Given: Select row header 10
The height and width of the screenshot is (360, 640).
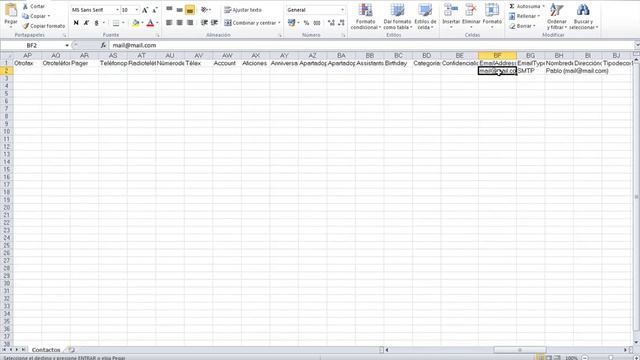Looking at the screenshot, I should pyautogui.click(x=7, y=131).
